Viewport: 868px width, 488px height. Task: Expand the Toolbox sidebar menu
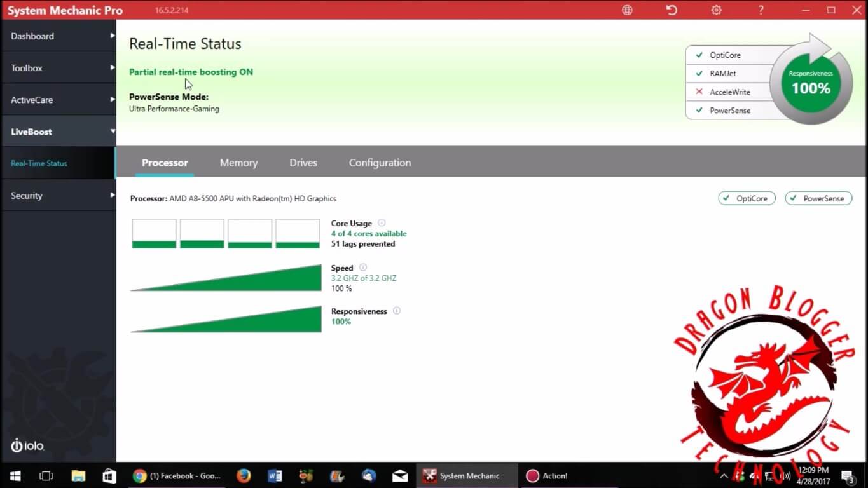click(58, 68)
